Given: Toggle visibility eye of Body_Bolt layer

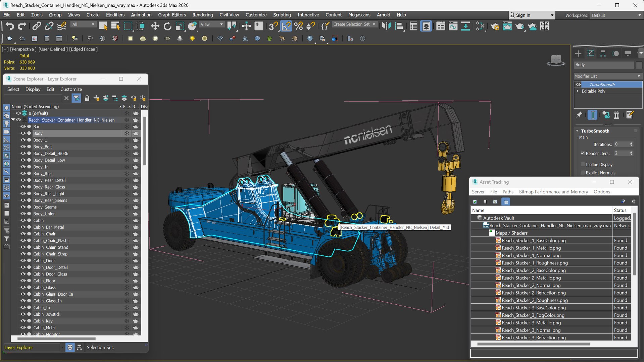Looking at the screenshot, I should (x=23, y=147).
